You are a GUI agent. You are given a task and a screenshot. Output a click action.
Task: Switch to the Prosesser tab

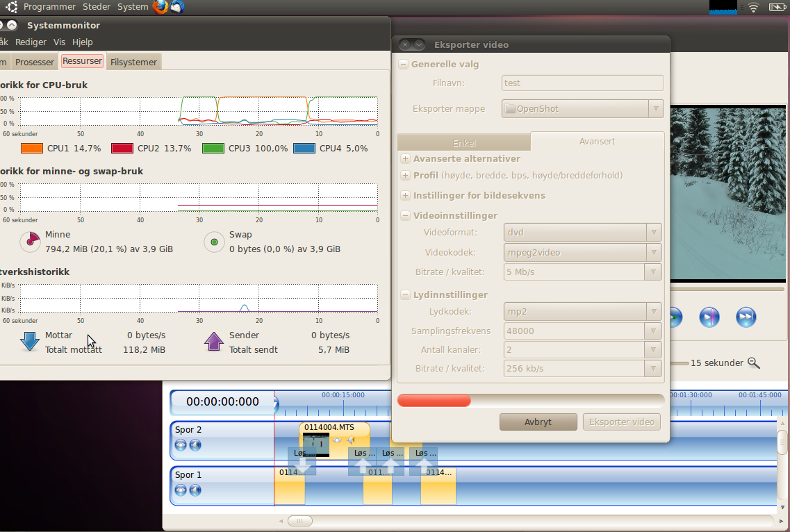coord(35,62)
